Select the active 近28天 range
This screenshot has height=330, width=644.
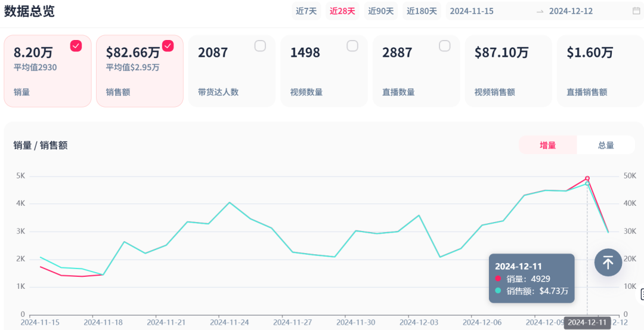pos(342,11)
